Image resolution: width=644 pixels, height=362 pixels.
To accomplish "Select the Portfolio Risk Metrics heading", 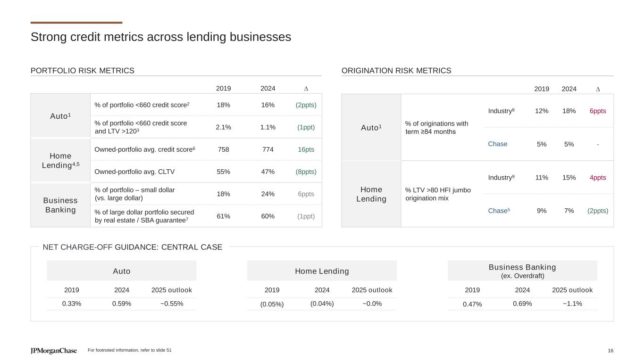I will click(83, 71).
